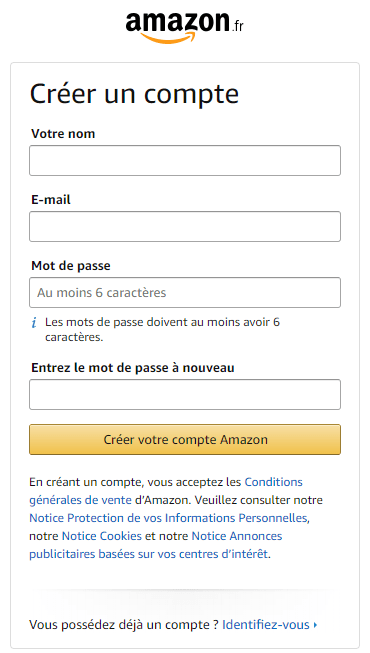Click the Votre nom label

[x=63, y=134]
